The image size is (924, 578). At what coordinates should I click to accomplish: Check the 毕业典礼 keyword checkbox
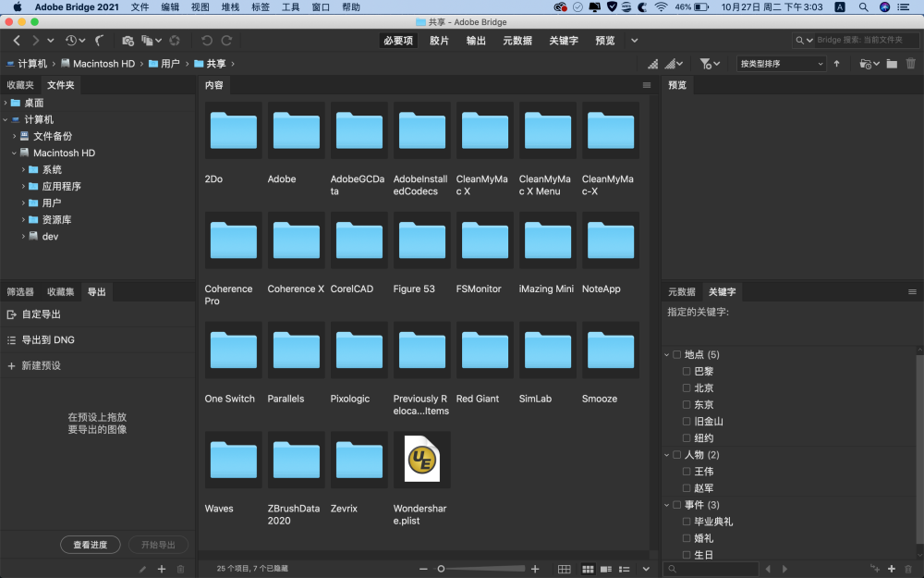[x=687, y=522]
